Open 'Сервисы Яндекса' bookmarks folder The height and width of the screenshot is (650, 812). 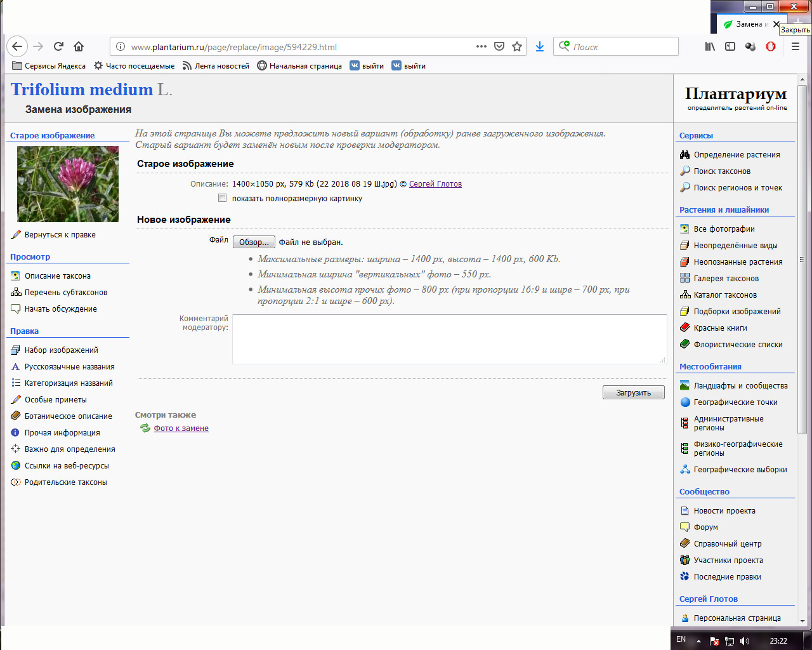[x=49, y=66]
